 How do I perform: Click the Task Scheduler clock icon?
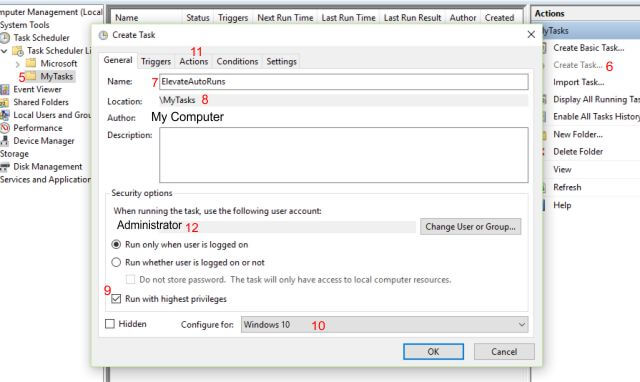click(x=4, y=38)
